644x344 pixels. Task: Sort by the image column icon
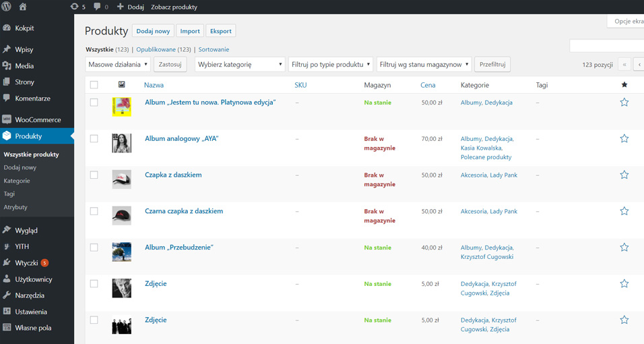tap(121, 84)
